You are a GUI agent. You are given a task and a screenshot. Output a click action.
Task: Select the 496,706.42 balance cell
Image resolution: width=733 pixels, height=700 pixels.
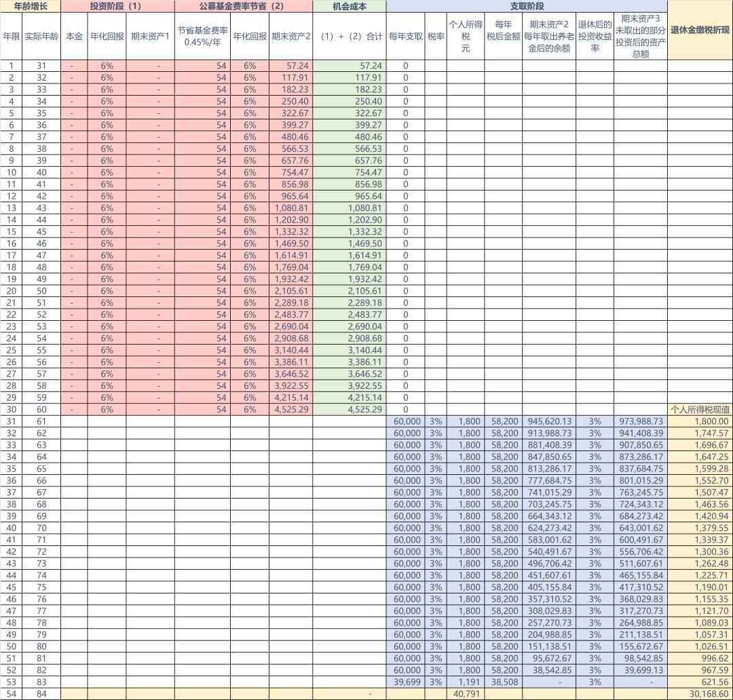[549, 564]
